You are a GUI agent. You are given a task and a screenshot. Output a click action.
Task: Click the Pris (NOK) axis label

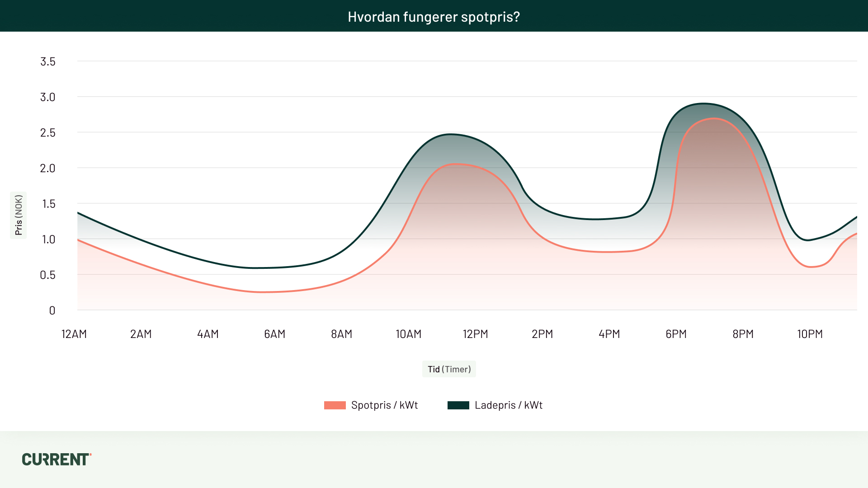click(x=19, y=215)
